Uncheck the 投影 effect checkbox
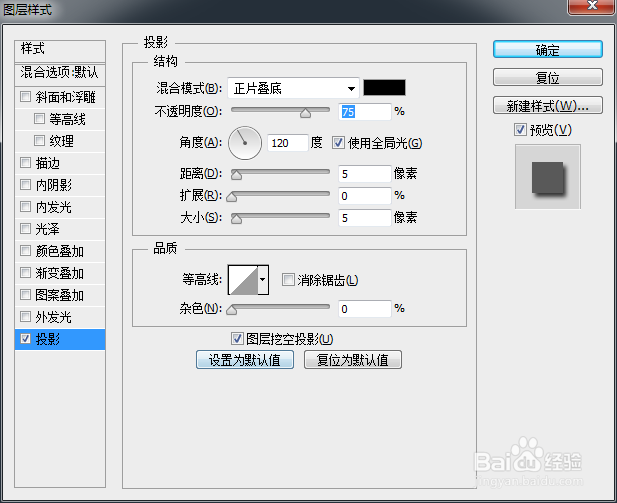 [26, 338]
